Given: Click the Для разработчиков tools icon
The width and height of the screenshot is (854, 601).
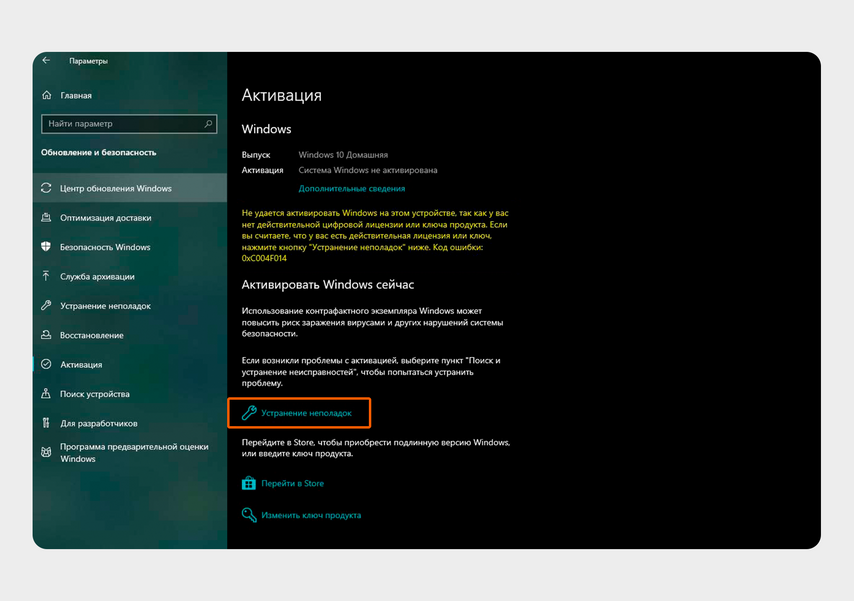Looking at the screenshot, I should coord(46,423).
